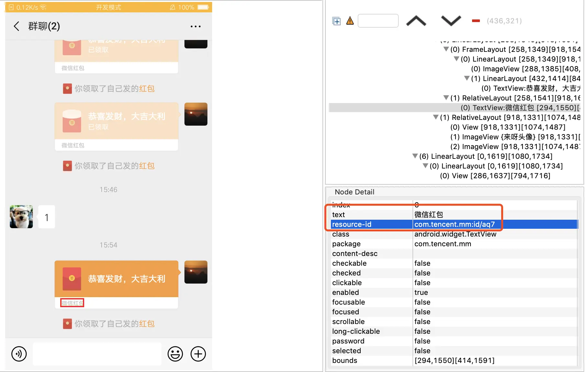The width and height of the screenshot is (588, 372).
Task: Tap the red envelope icon on the bright packet
Action: (72, 279)
